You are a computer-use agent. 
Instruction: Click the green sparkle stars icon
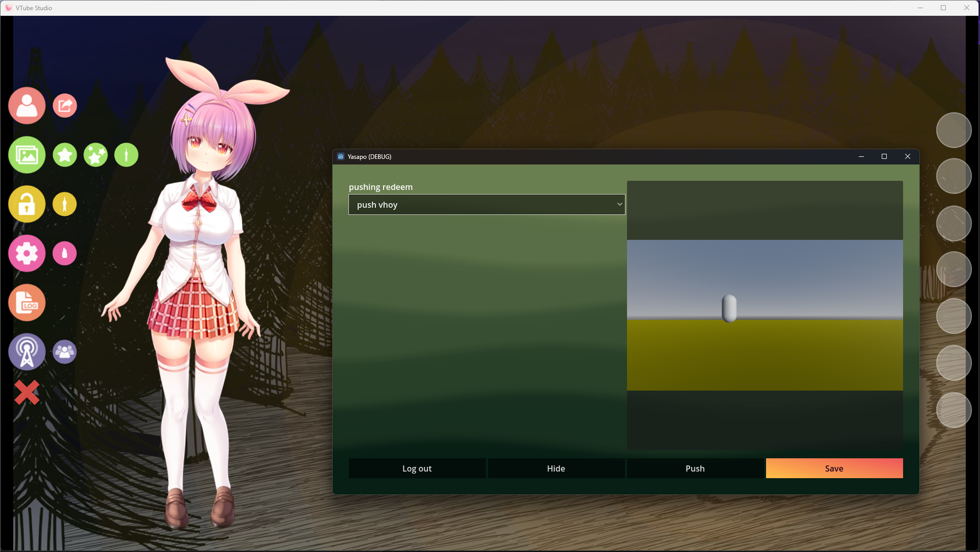95,155
